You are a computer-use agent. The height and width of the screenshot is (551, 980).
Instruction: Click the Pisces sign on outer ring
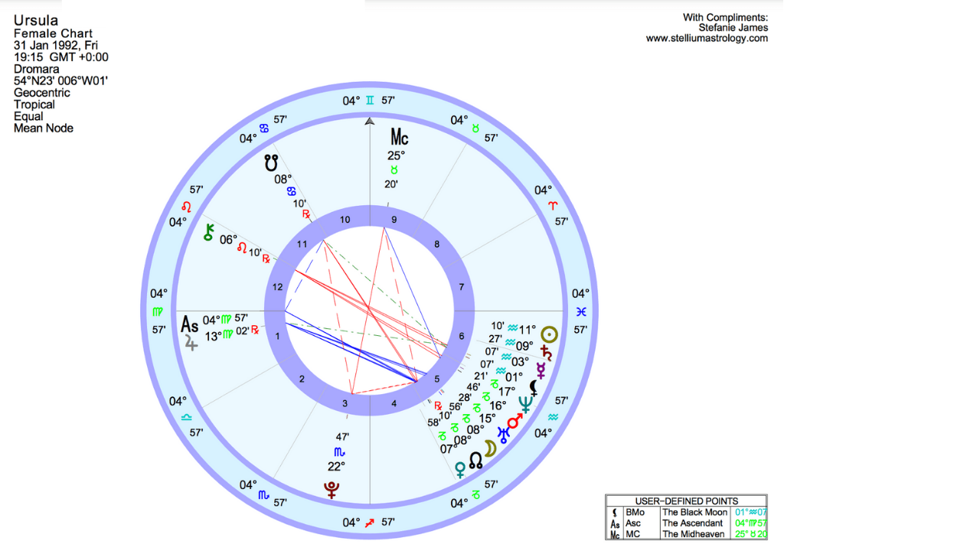coord(581,311)
